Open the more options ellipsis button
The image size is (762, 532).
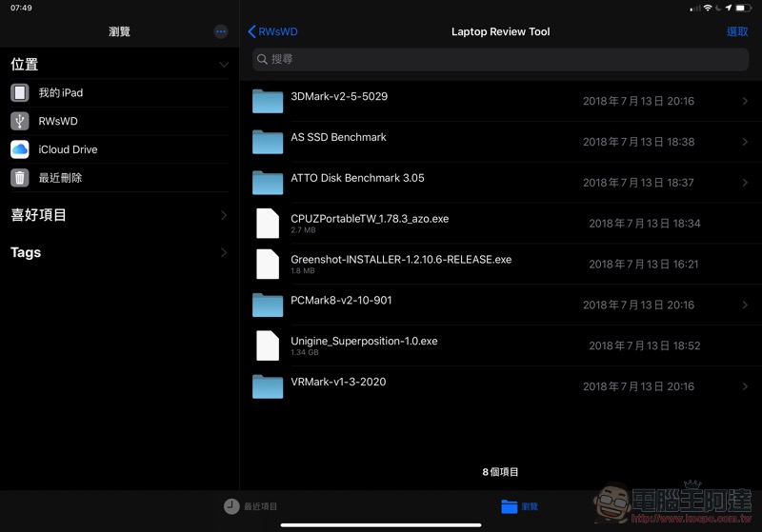(x=221, y=31)
